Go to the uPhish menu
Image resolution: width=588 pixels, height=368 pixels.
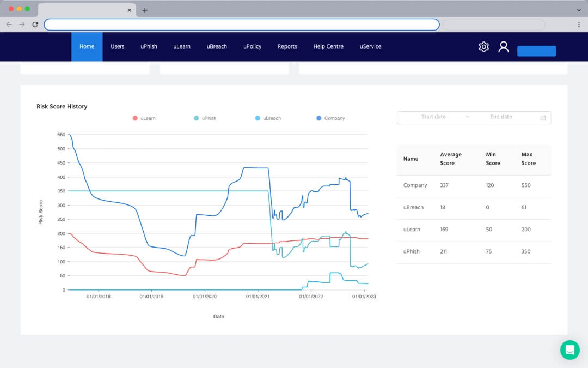149,47
